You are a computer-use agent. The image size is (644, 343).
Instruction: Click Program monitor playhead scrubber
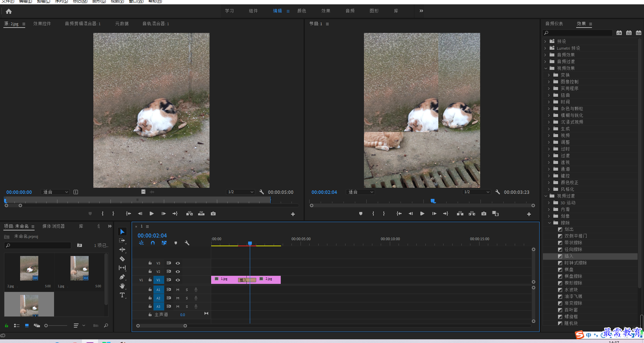pos(433,201)
